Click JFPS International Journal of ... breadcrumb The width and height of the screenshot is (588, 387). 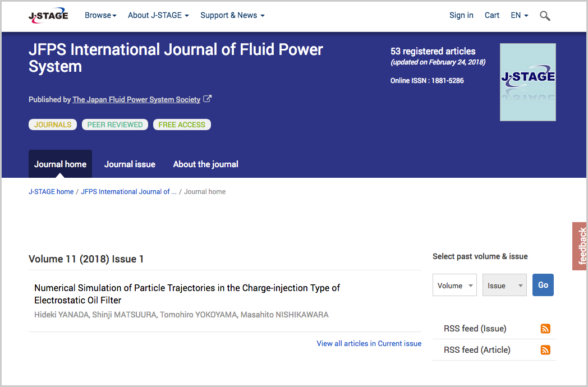pyautogui.click(x=128, y=192)
